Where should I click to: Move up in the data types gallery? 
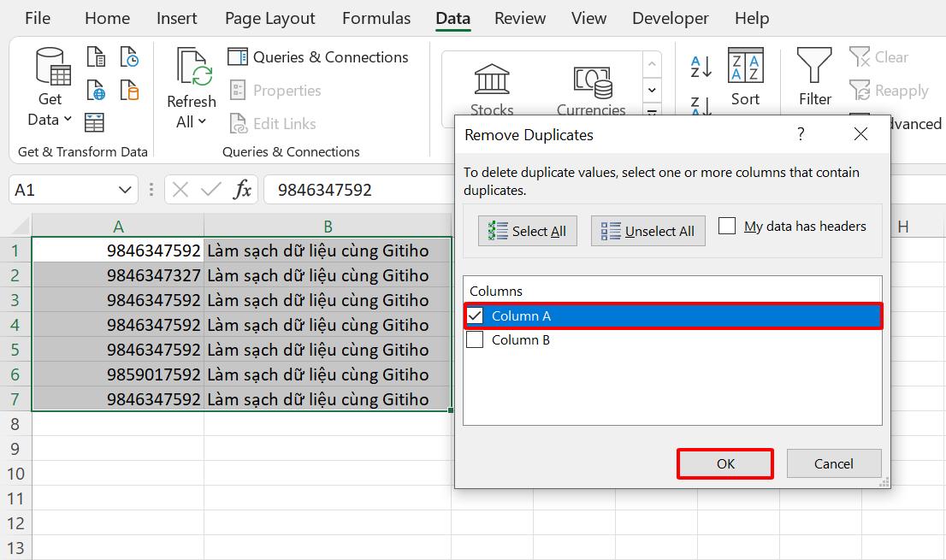tap(652, 64)
